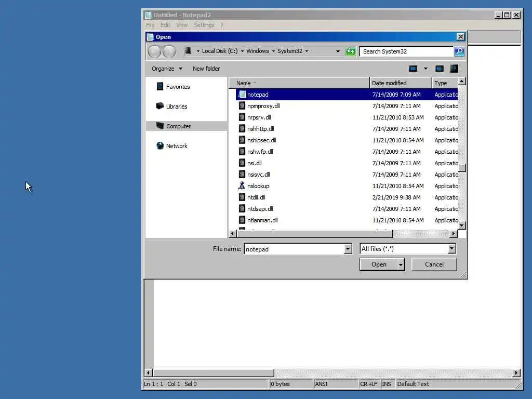Click the file list vertical scrollbar thumb
Viewport: 532px width, 399px height.
pyautogui.click(x=462, y=168)
